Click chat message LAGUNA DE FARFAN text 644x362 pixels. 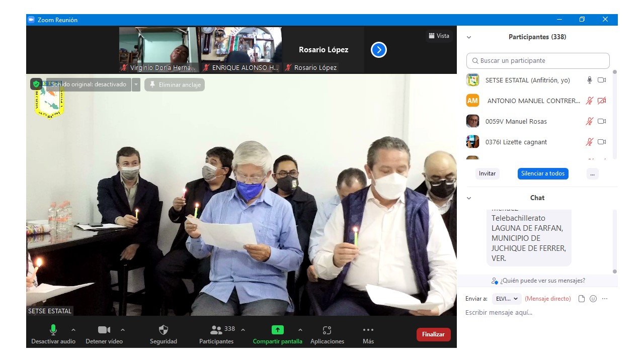[x=527, y=228]
